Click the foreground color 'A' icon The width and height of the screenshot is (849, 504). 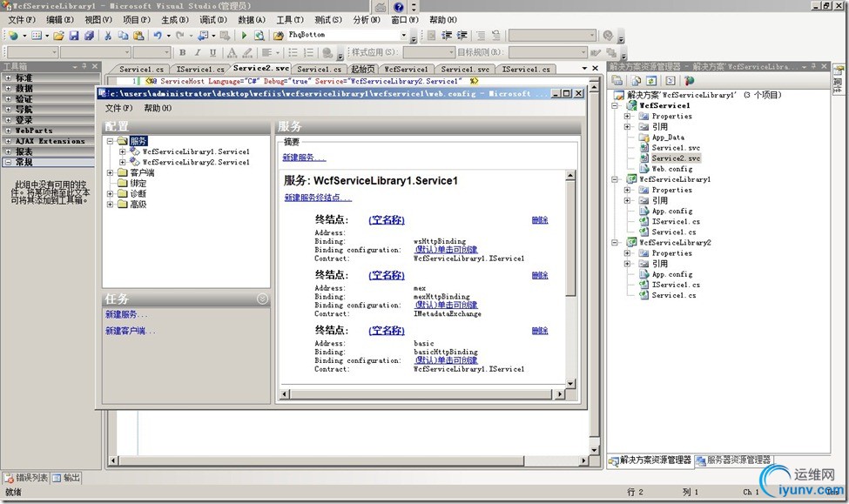232,52
